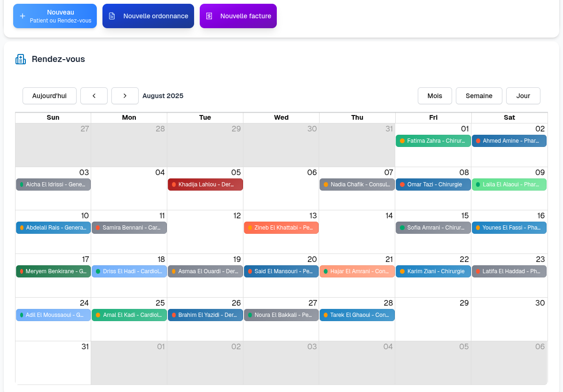Select the Mois view button
The height and width of the screenshot is (392, 563).
[x=435, y=96]
